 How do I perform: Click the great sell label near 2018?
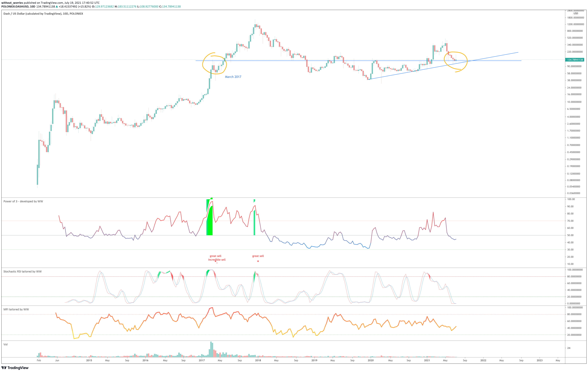(x=258, y=256)
